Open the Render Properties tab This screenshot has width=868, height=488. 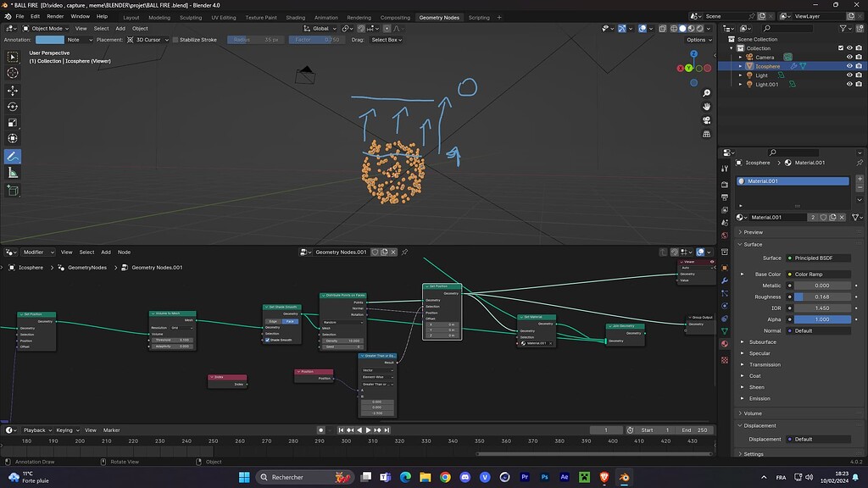click(x=726, y=185)
